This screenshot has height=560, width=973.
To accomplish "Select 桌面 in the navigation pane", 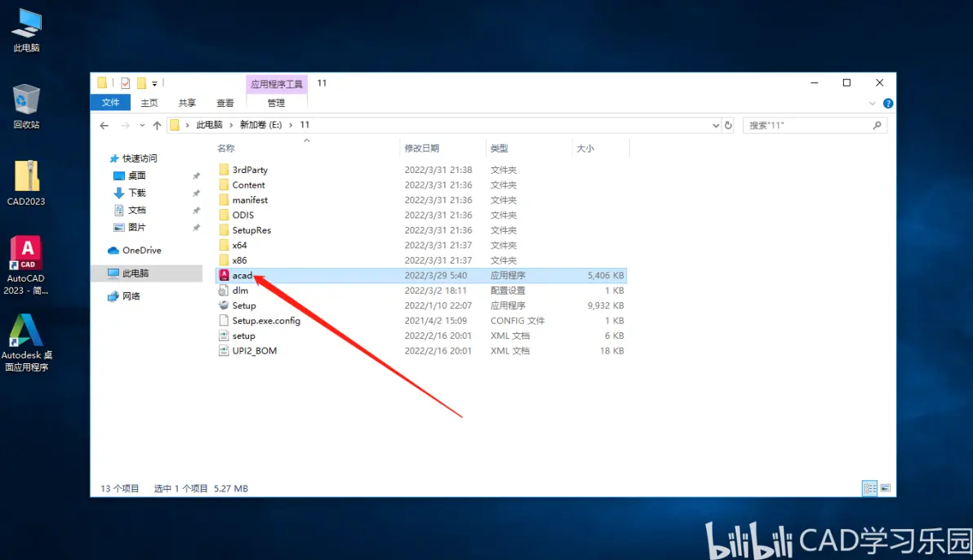I will coord(136,176).
